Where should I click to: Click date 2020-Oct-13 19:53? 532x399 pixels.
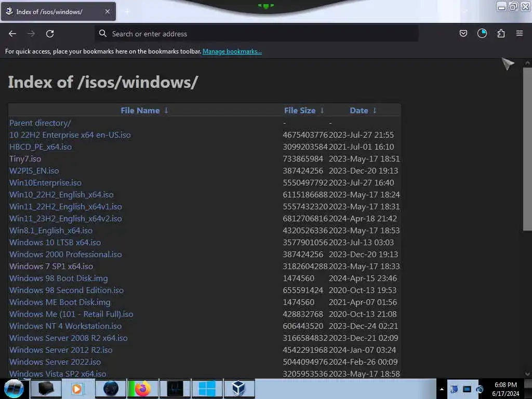coord(363,290)
